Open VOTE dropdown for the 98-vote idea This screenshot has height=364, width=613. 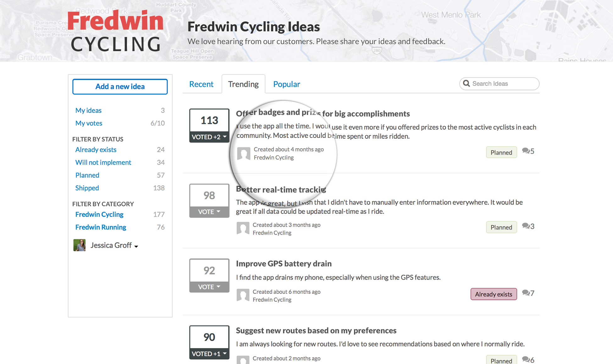coord(209,212)
